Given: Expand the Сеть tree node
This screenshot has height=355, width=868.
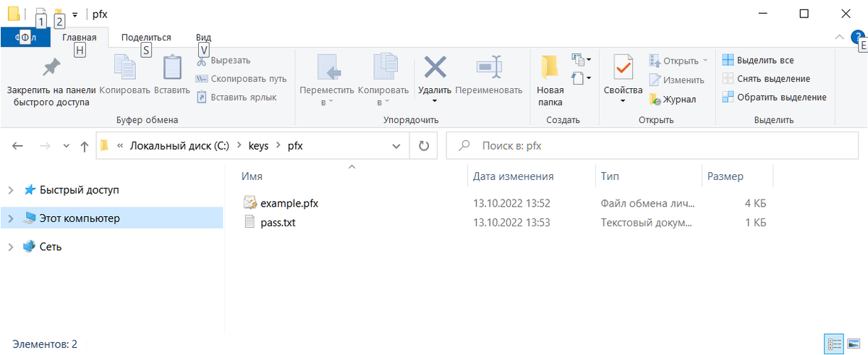Looking at the screenshot, I should tap(11, 247).
